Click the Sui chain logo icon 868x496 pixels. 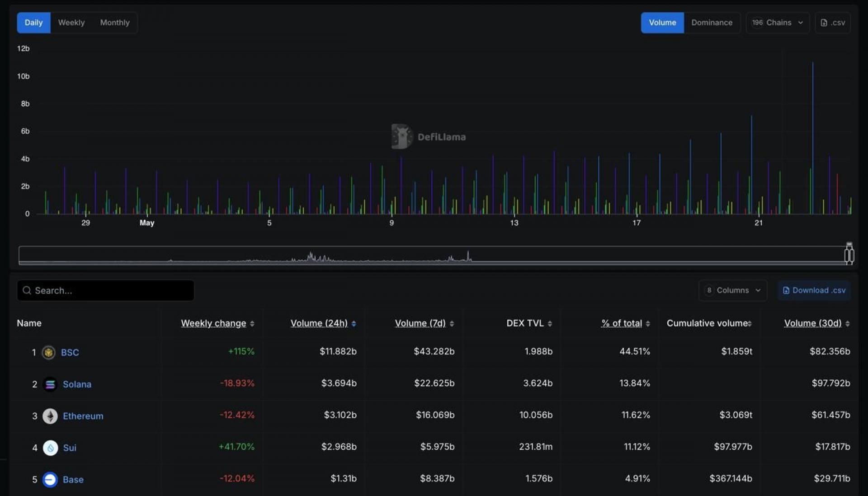pos(50,448)
